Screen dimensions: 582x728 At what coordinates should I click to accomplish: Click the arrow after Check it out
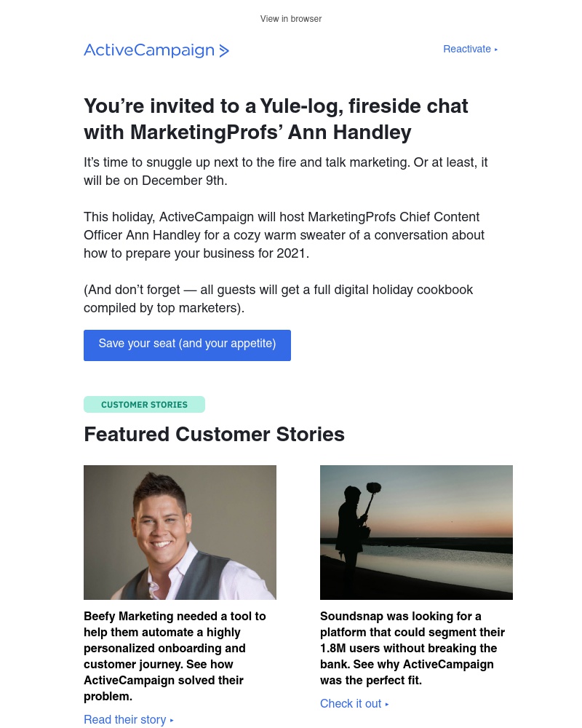click(387, 704)
